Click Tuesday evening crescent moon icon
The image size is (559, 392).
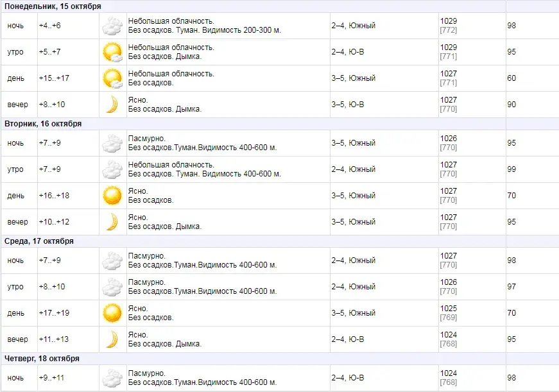click(112, 221)
